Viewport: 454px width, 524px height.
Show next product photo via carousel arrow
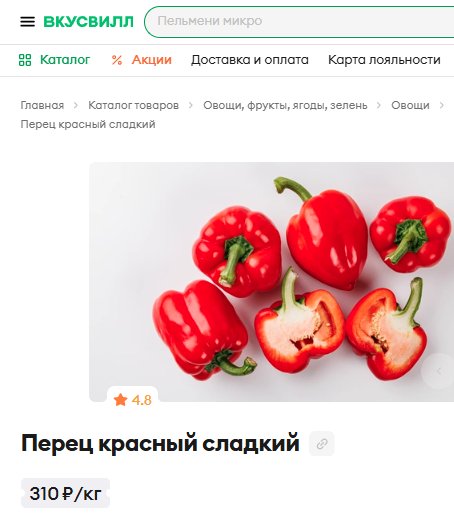[x=438, y=371]
